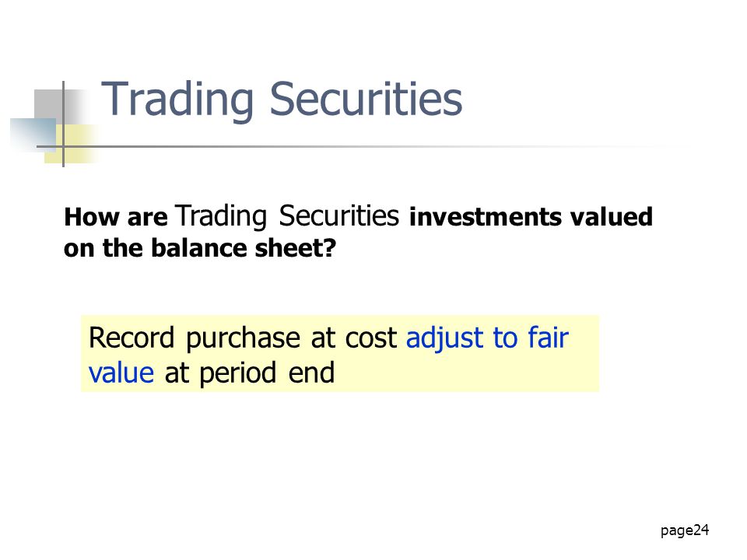
Task: Select 'Trading Securities' in the question text
Action: (287, 216)
